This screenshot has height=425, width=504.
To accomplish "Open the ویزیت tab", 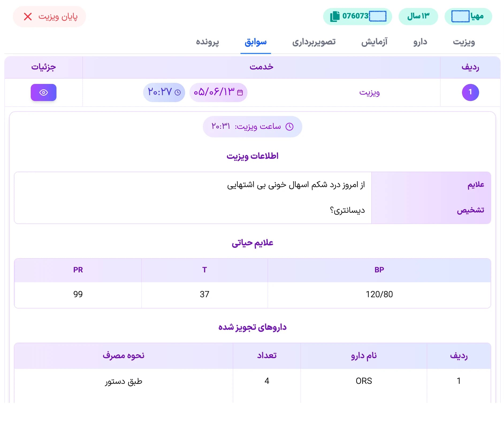I will point(464,42).
